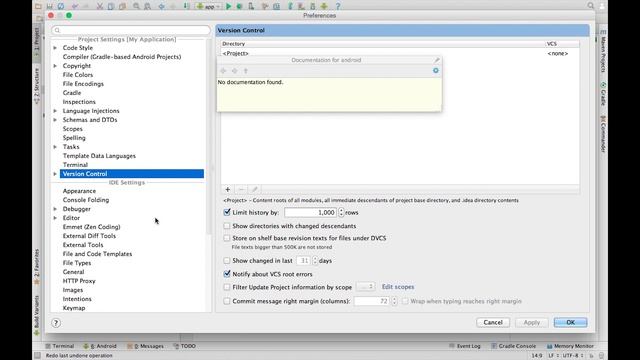The width and height of the screenshot is (640, 360).
Task: Enable Store on shelf base revision texts
Action: 227,238
